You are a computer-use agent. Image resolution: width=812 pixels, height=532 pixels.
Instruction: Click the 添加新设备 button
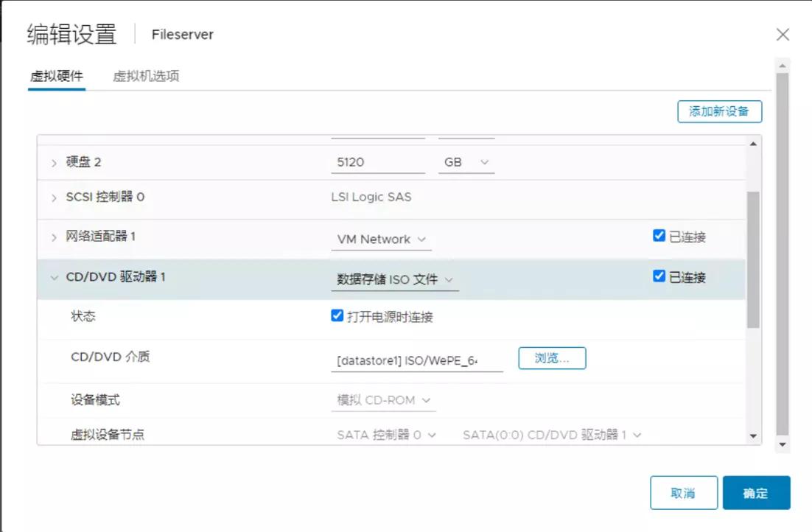tap(720, 111)
